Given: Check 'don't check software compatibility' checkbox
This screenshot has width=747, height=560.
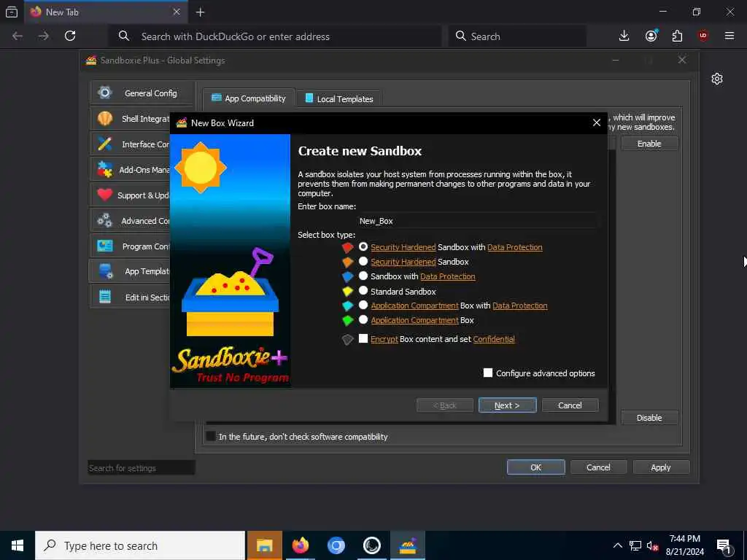Looking at the screenshot, I should click(x=211, y=436).
